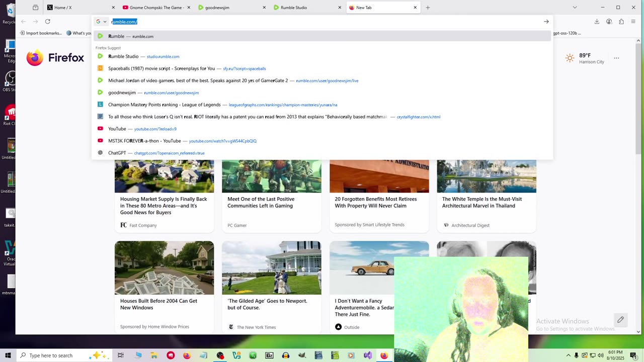Select the Michael Jordan of video gamers suggestion
This screenshot has height=362, width=644.
point(322,80)
